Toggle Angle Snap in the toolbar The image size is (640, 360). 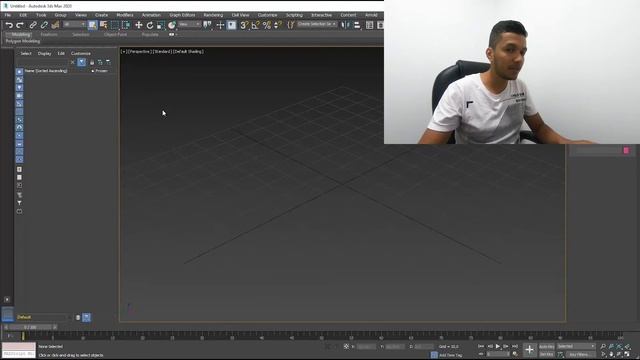256,25
